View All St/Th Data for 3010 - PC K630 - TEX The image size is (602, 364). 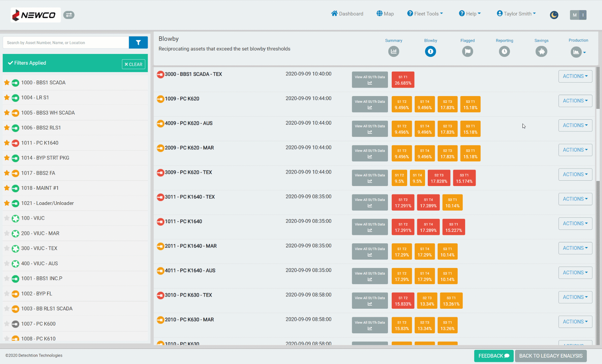coord(370,301)
